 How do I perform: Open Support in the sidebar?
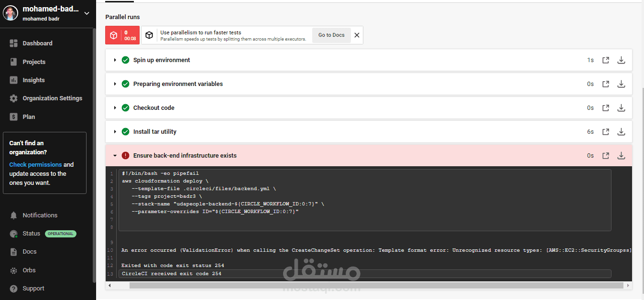pyautogui.click(x=33, y=289)
